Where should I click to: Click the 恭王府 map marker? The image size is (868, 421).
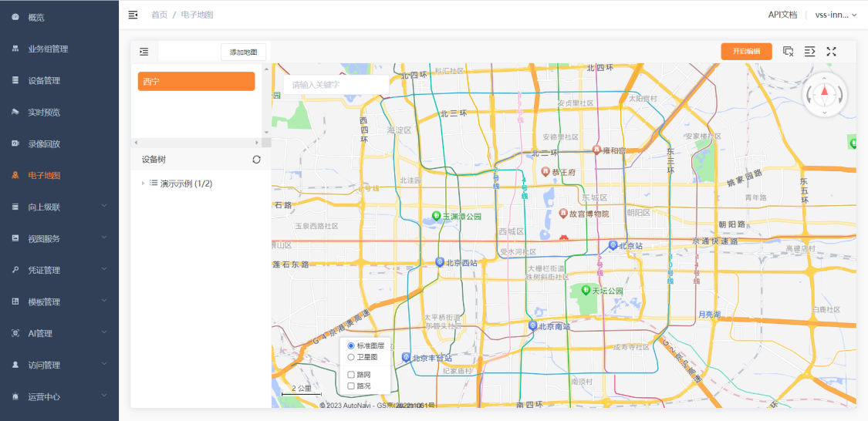point(545,172)
